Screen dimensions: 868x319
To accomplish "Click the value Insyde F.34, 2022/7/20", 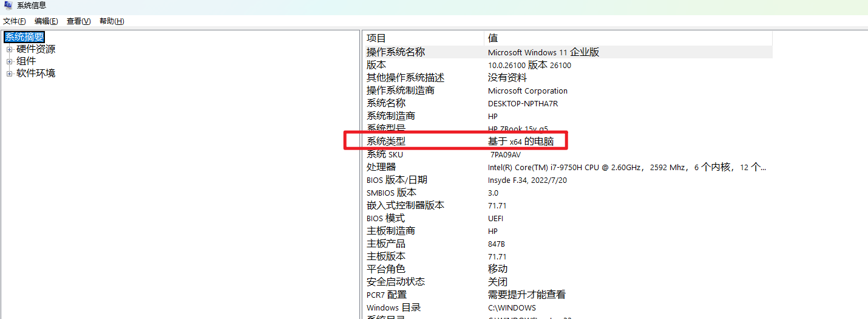I will [527, 180].
